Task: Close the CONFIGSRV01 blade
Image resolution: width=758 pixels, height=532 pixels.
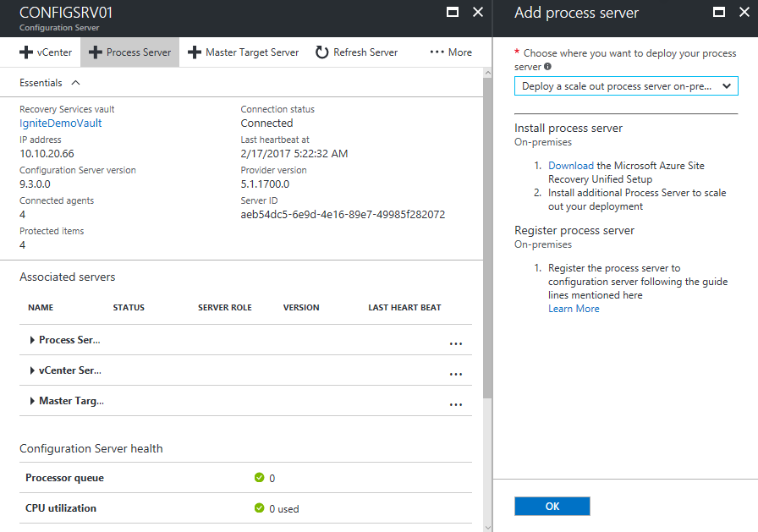Action: (x=478, y=13)
